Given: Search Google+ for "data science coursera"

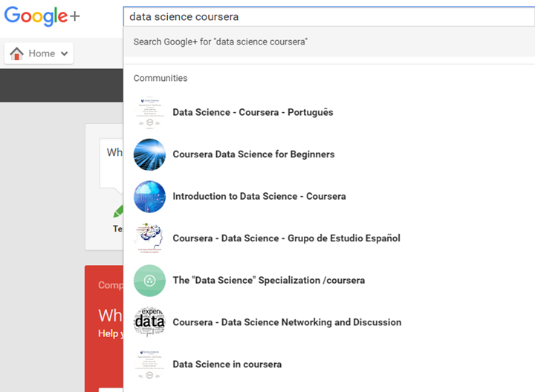Looking at the screenshot, I should tap(329, 42).
